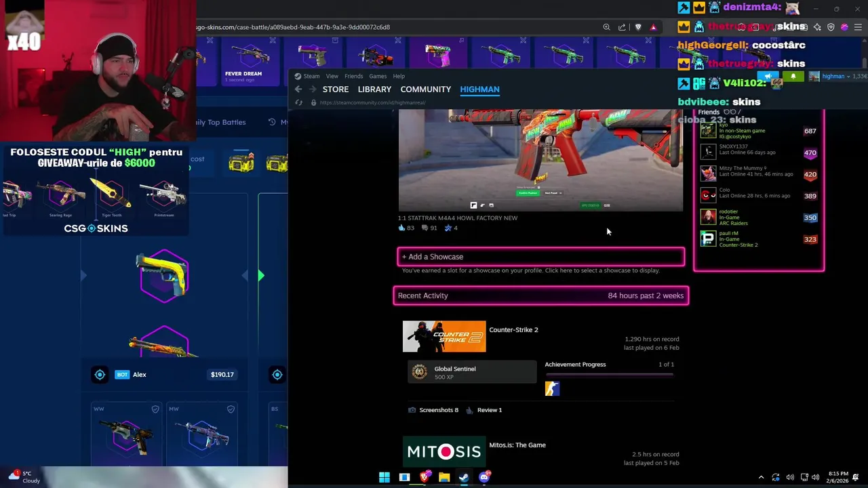The image size is (868, 488).
Task: Open the unlocked CS2 achievement icon
Action: click(552, 388)
